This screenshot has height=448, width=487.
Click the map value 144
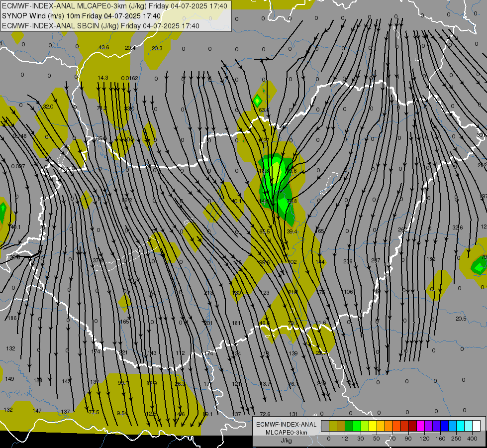point(320,262)
